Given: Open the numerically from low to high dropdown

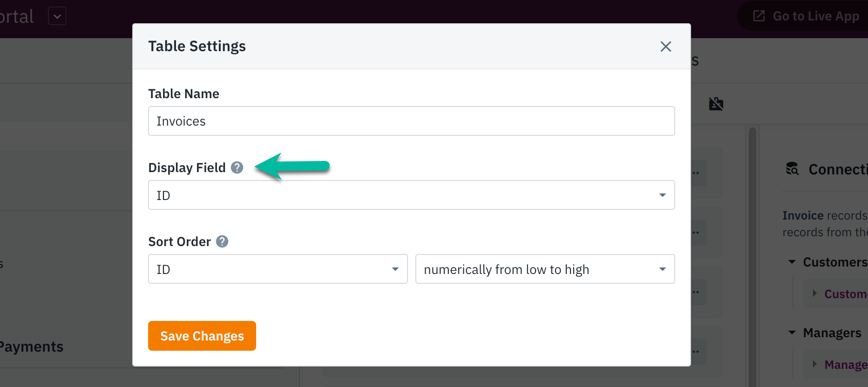Looking at the screenshot, I should [x=545, y=269].
